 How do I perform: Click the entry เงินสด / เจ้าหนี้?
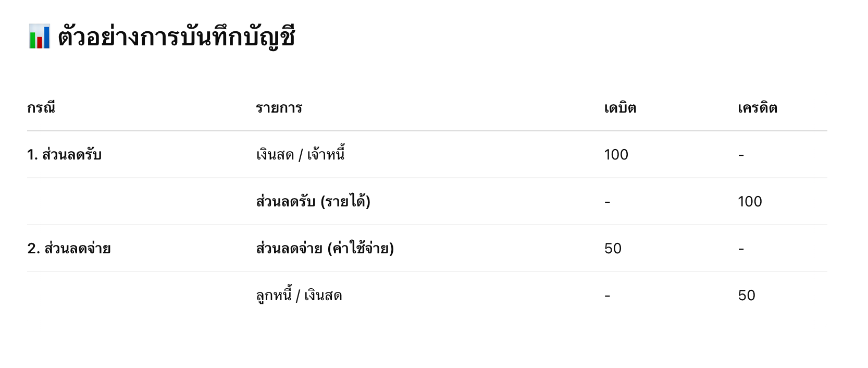click(301, 153)
